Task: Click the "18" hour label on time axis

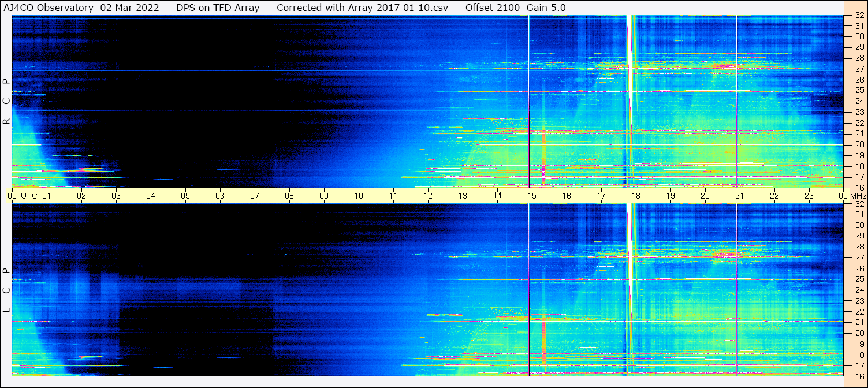Action: pos(636,196)
